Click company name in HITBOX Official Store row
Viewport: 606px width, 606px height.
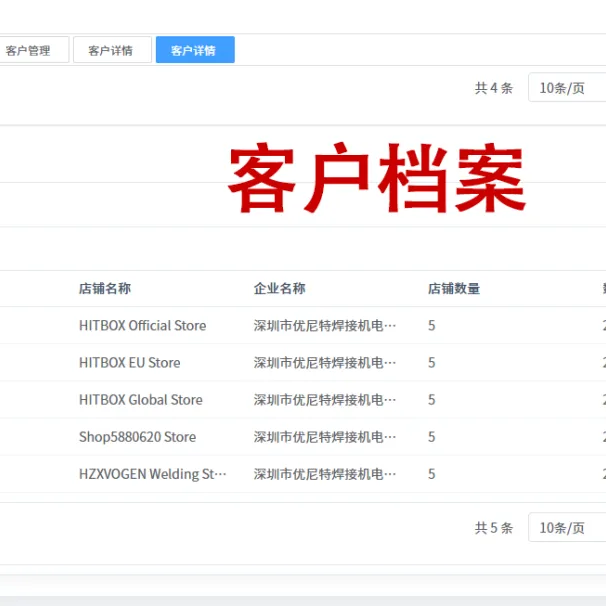tap(325, 326)
